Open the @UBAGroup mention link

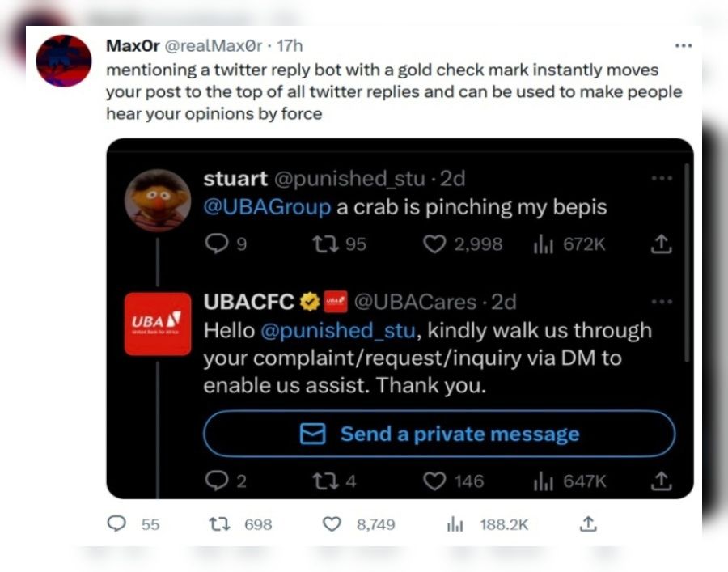click(x=267, y=207)
